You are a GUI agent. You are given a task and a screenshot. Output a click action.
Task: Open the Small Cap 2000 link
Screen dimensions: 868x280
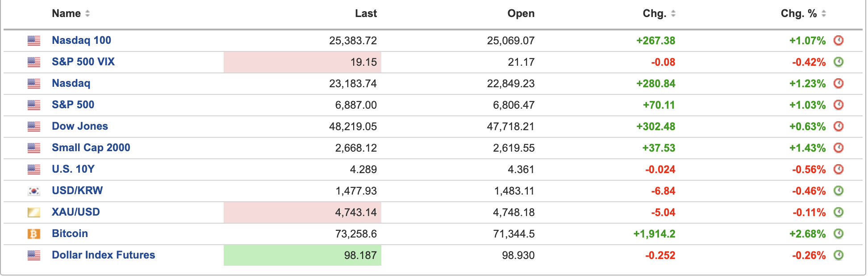(91, 148)
